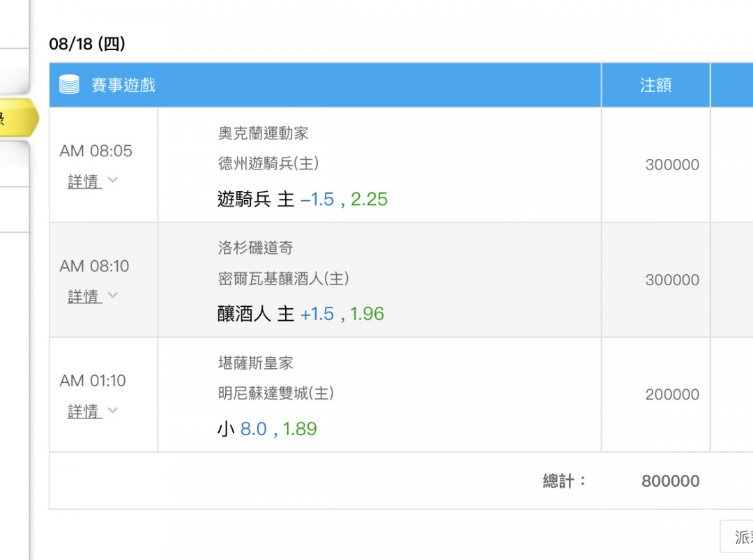
Task: Click the 300000 stake for 奧克蘭運動家 game
Action: 672,165
